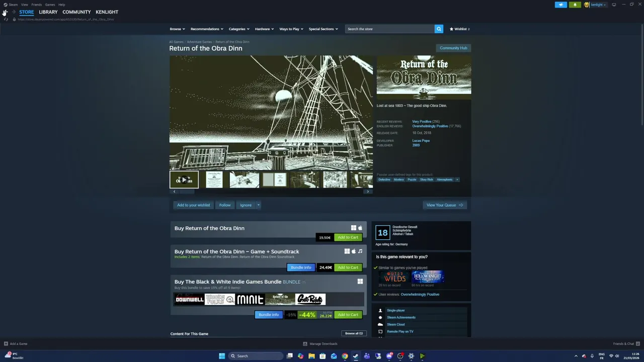Click the forward navigation arrow

click(14, 12)
